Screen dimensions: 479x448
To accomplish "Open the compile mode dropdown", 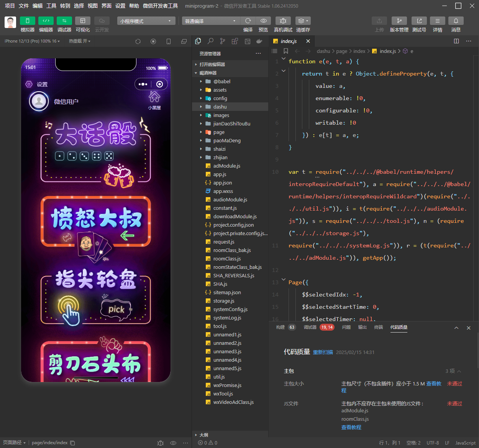I will [x=210, y=21].
